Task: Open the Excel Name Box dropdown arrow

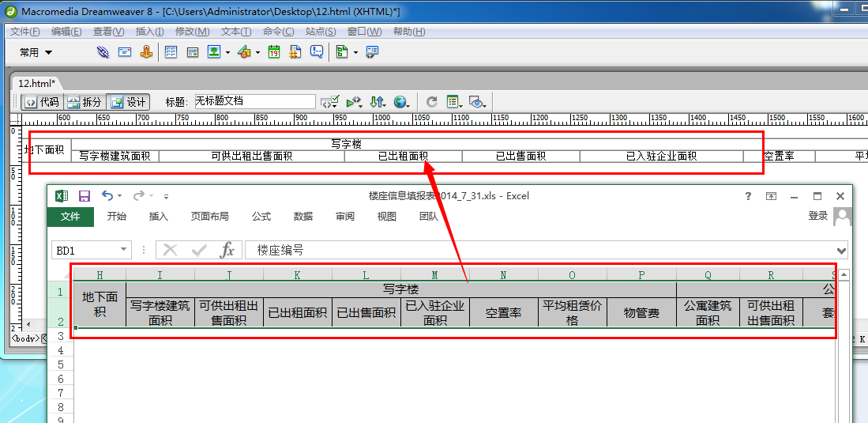Action: click(x=123, y=251)
